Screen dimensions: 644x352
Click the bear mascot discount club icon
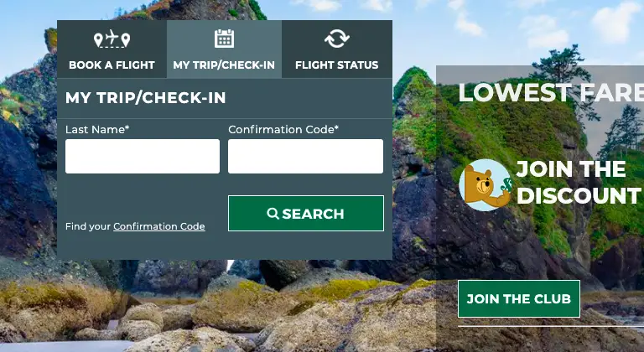pyautogui.click(x=486, y=185)
